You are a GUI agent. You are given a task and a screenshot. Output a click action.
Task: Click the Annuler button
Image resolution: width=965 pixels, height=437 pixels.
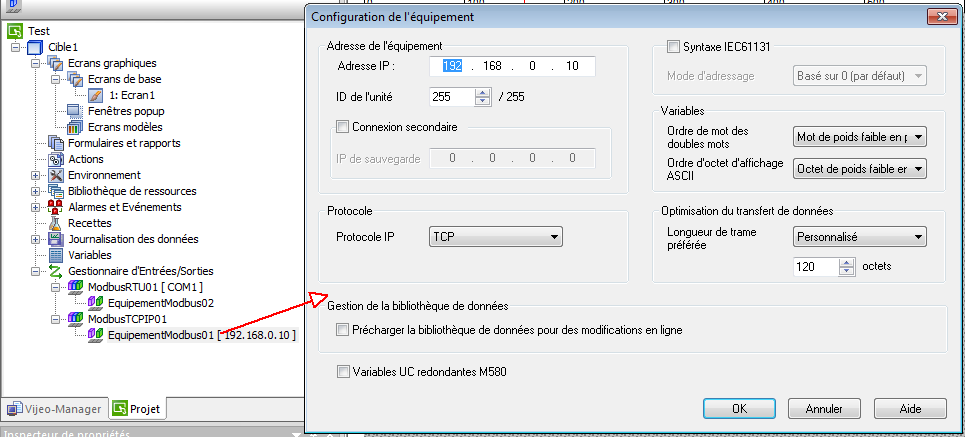[824, 409]
